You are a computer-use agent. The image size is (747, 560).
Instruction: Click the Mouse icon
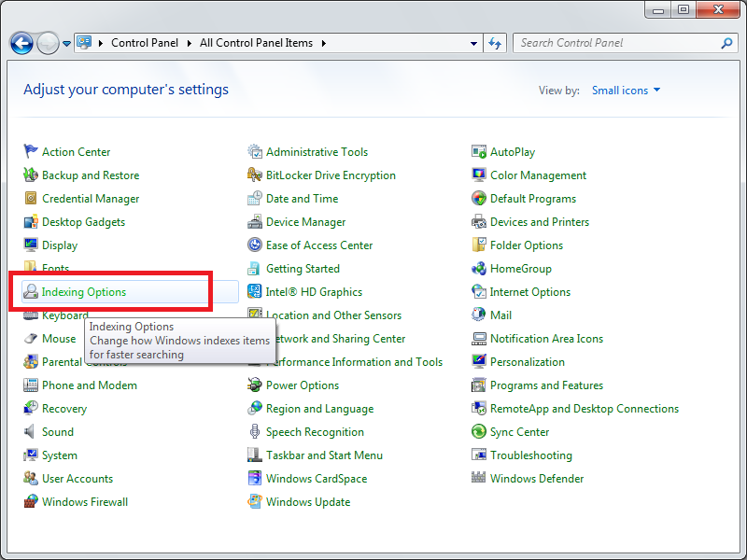point(31,338)
